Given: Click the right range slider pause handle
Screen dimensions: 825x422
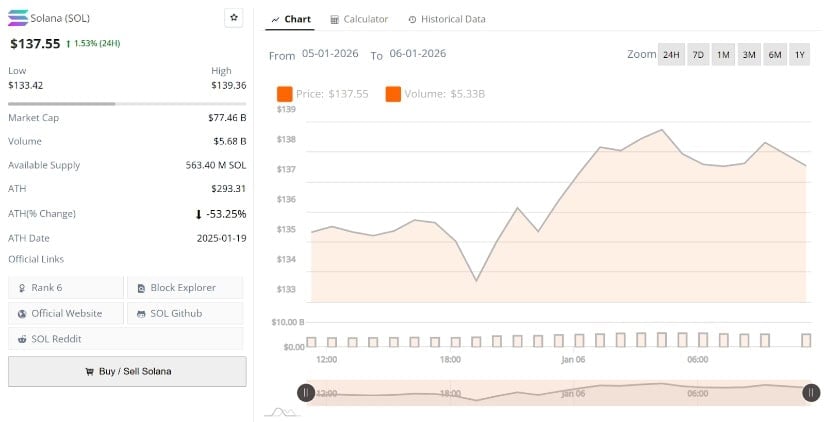Looking at the screenshot, I should click(811, 393).
